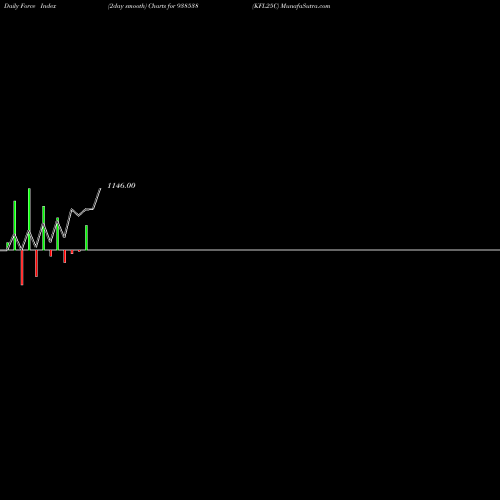
Task: Click the tallest green force index bar
Action: (29, 219)
